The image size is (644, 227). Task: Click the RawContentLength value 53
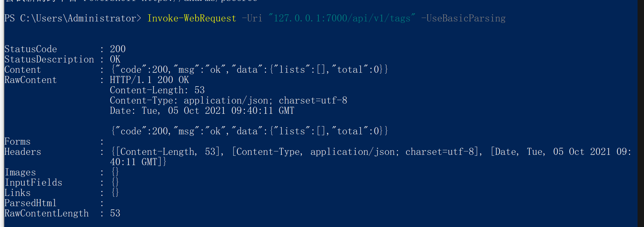pyautogui.click(x=115, y=213)
